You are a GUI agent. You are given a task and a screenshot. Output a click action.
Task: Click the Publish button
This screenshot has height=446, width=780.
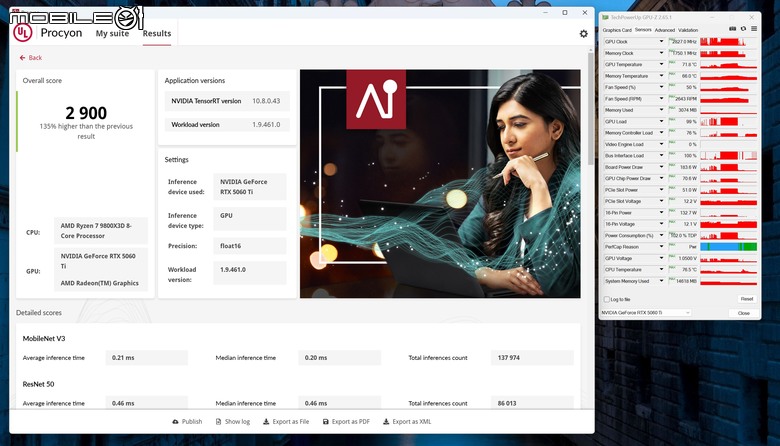[187, 422]
